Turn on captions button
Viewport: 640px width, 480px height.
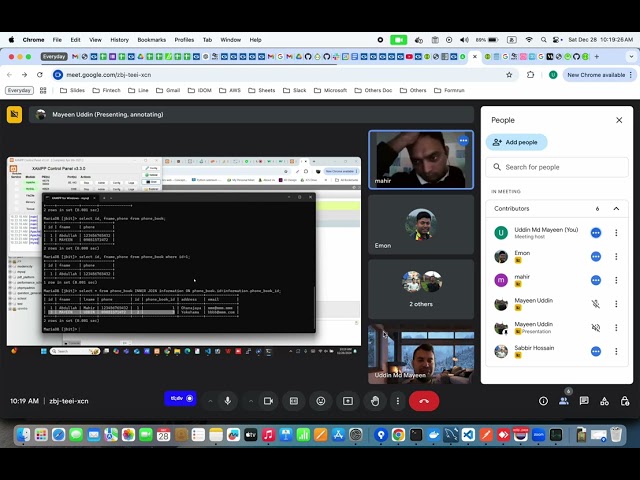tap(294, 401)
